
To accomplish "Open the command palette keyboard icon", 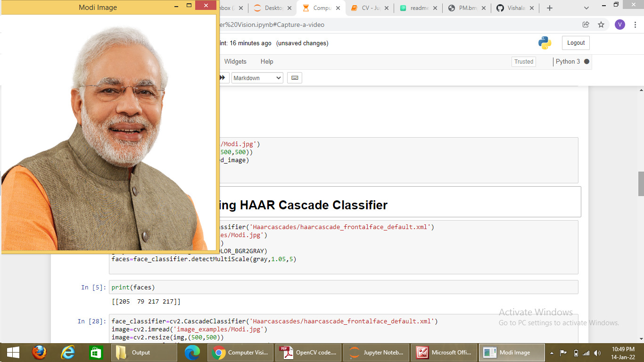I will click(294, 77).
